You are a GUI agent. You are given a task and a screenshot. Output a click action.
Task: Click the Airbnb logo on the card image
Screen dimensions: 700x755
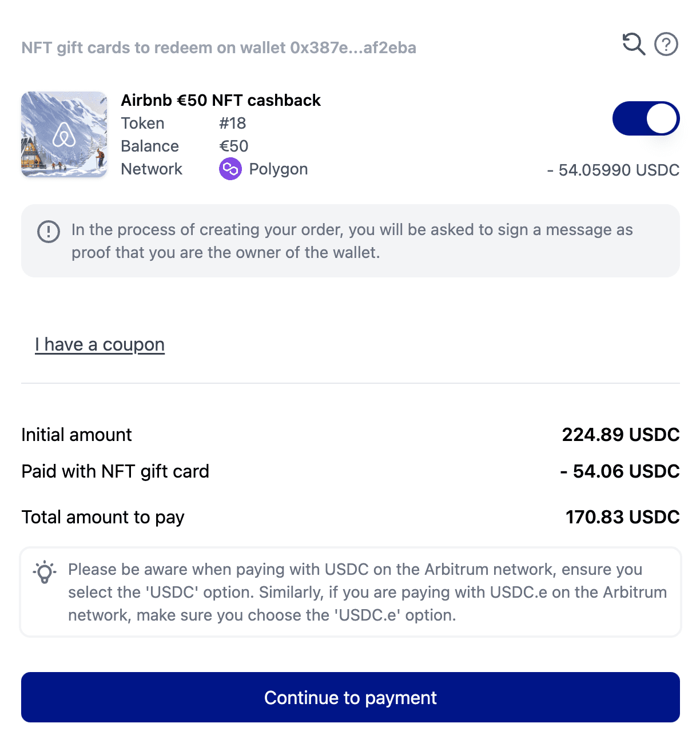[64, 135]
